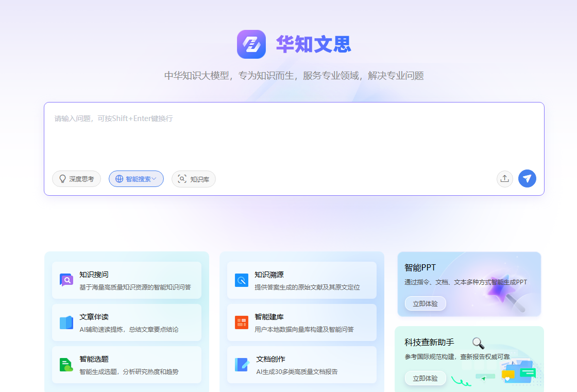The height and width of the screenshot is (392, 577).
Task: Toggle the 知识库 knowledge base option
Action: [x=194, y=179]
